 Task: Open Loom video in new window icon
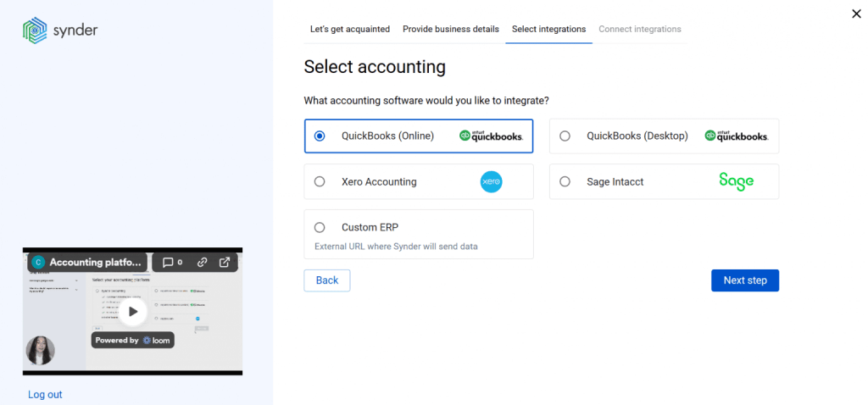click(225, 263)
